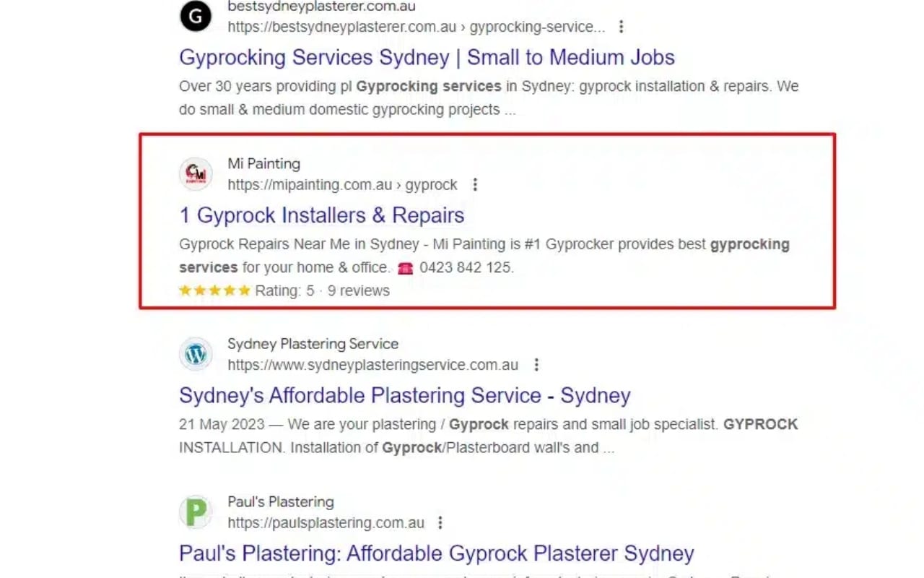
Task: Open three-dot menu beside paulsplastering.com.au
Action: (x=440, y=522)
